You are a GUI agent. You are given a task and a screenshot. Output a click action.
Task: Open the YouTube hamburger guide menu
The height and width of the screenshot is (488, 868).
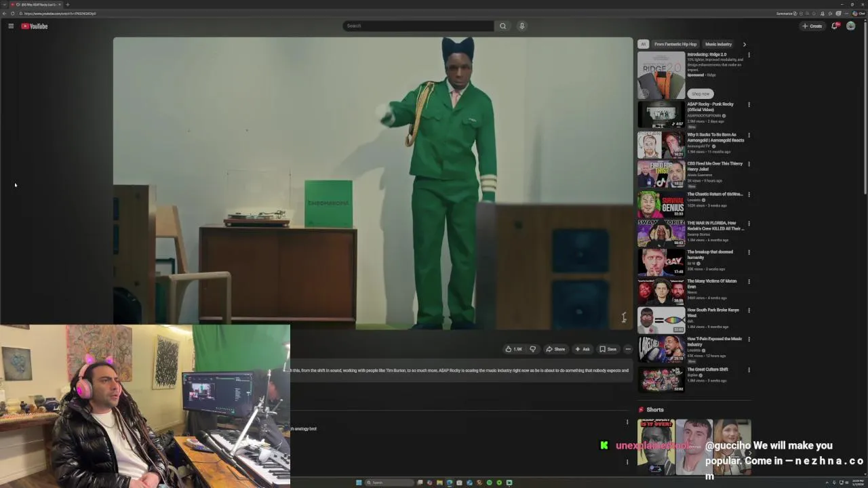tap(11, 26)
